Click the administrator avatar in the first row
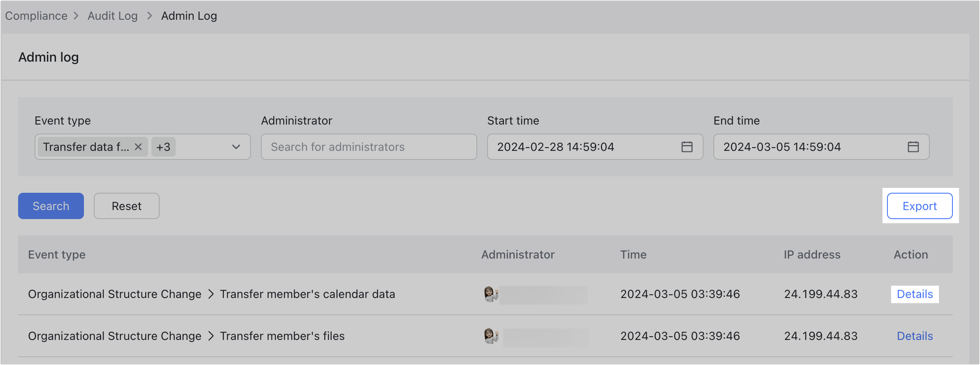This screenshot has height=365, width=980. [x=490, y=294]
